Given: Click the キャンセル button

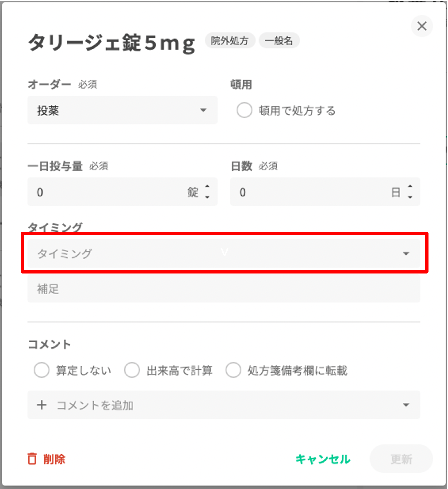Looking at the screenshot, I should (x=323, y=459).
